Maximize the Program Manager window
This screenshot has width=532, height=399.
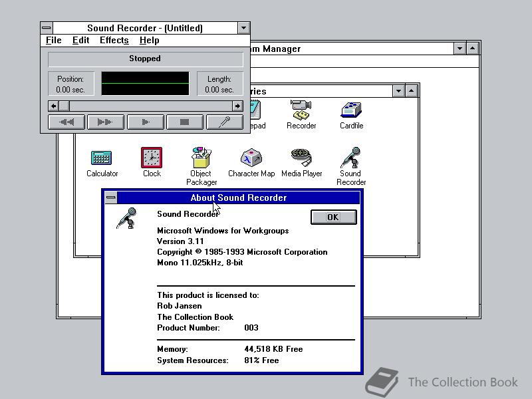(473, 49)
